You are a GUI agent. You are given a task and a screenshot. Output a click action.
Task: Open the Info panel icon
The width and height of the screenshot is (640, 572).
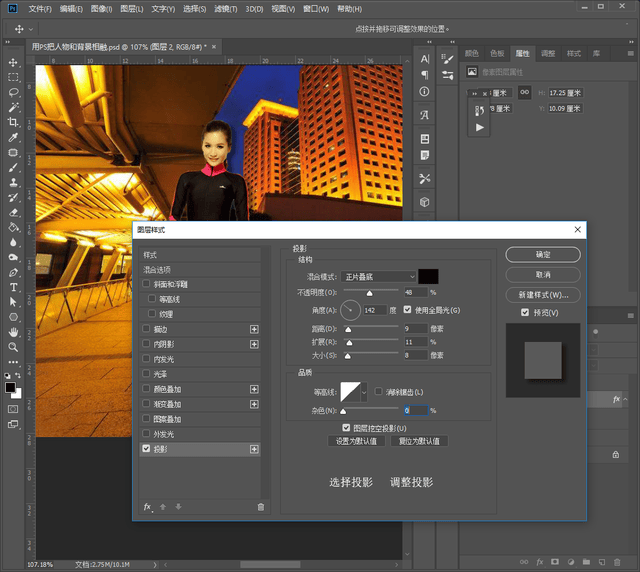coord(425,92)
